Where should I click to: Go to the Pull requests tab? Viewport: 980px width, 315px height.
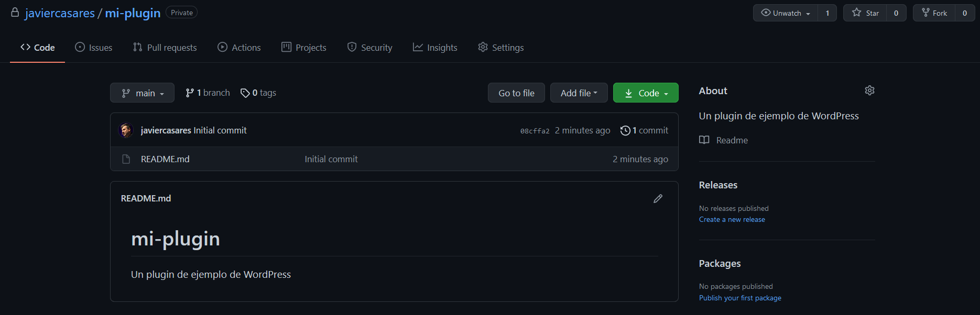(x=165, y=48)
